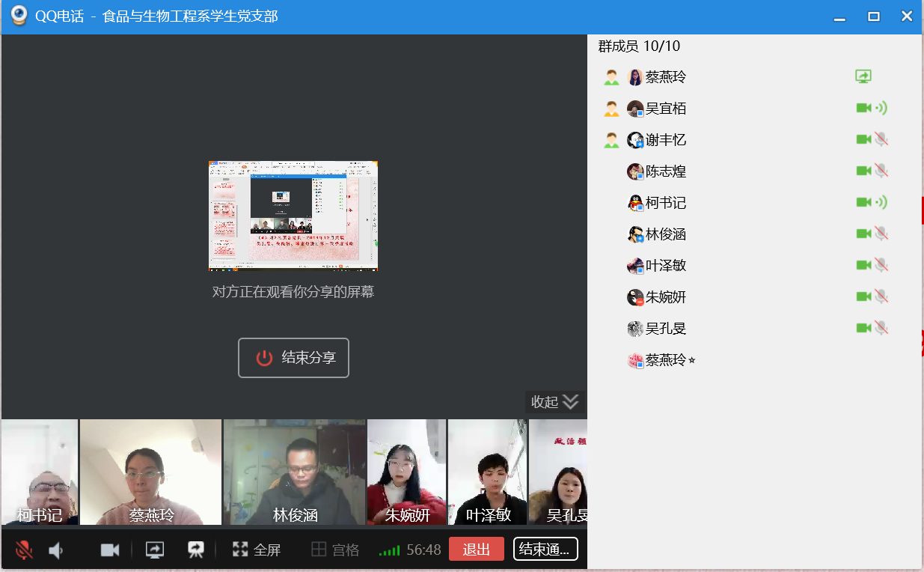Click speaking sound indicator for 柯书记

point(881,202)
